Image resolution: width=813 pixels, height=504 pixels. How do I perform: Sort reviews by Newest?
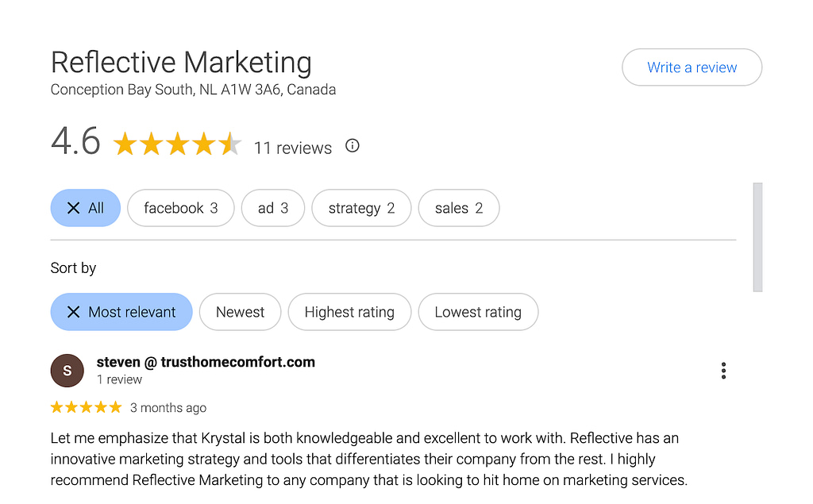[240, 312]
